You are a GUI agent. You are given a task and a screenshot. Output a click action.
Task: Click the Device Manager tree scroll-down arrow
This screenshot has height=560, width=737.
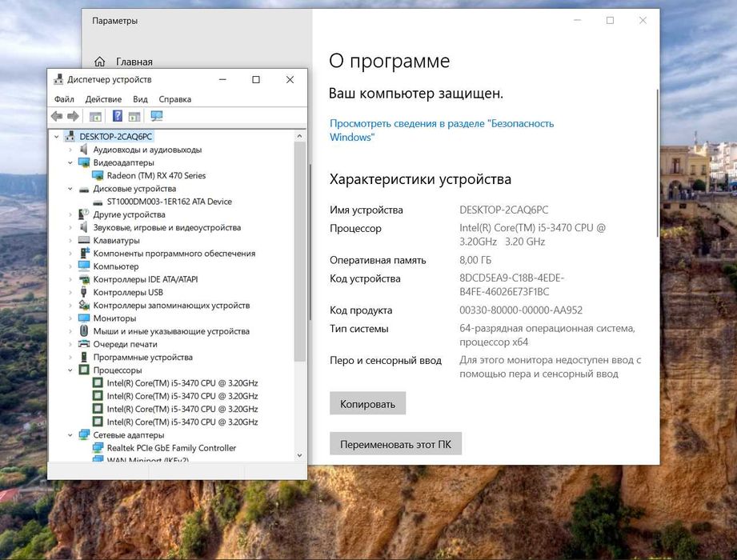tap(299, 455)
